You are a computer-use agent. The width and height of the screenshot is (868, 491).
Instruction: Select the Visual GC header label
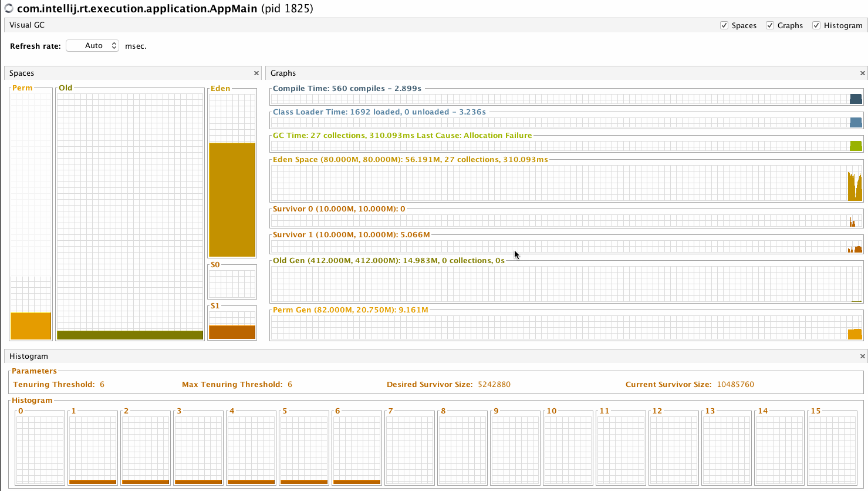point(27,25)
